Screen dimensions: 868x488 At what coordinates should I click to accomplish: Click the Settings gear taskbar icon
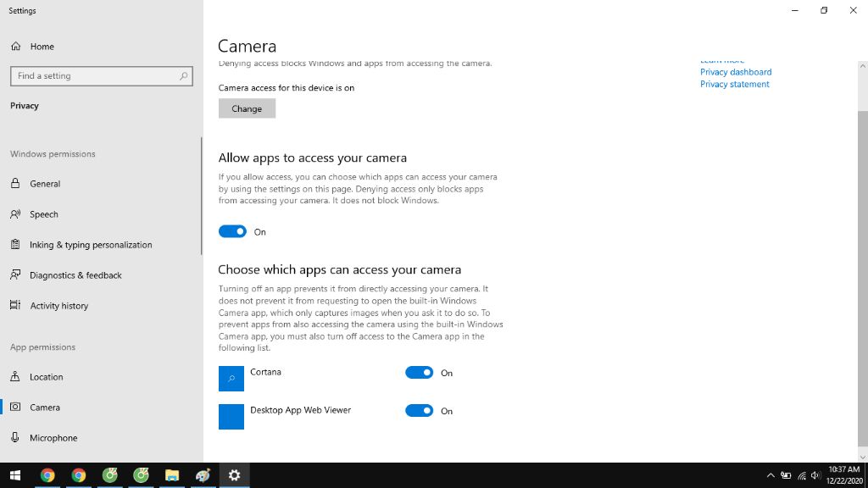pos(234,475)
